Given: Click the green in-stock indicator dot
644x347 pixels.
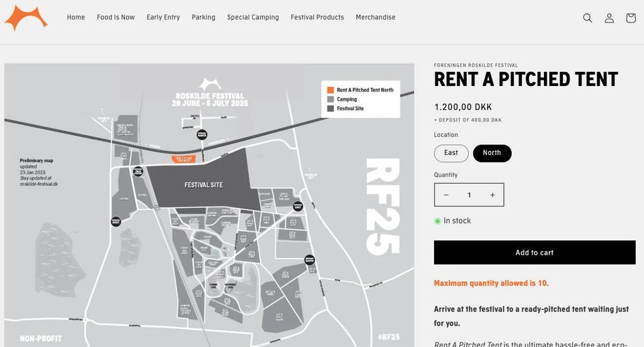Looking at the screenshot, I should [437, 221].
